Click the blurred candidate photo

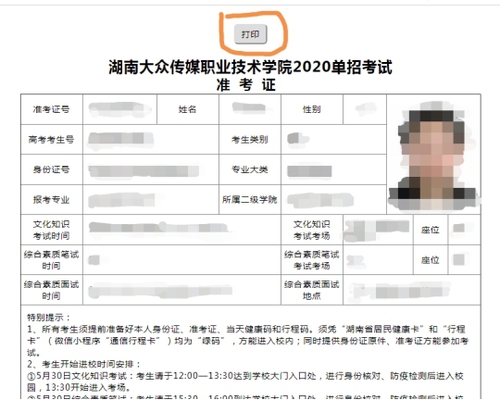pyautogui.click(x=433, y=156)
